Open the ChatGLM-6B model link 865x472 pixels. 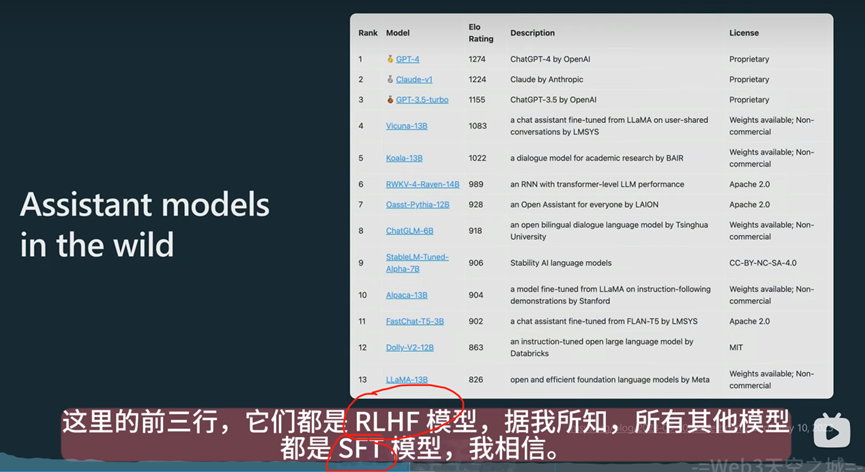(409, 231)
